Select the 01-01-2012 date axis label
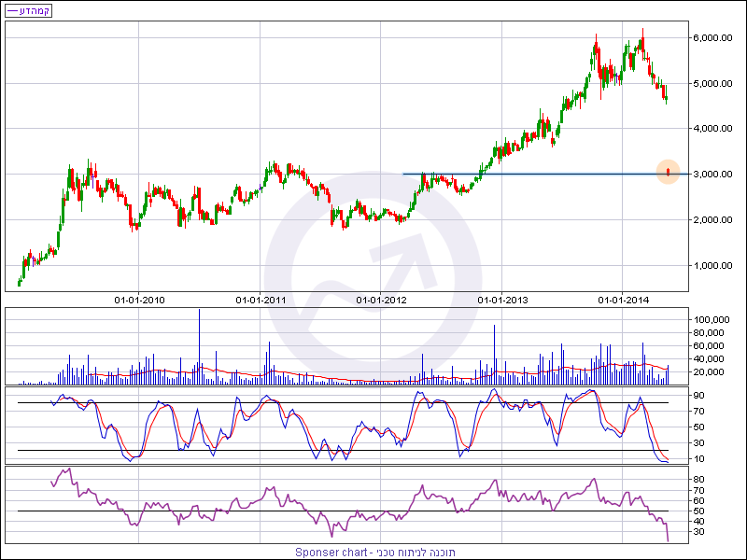The image size is (747, 560). [x=382, y=300]
